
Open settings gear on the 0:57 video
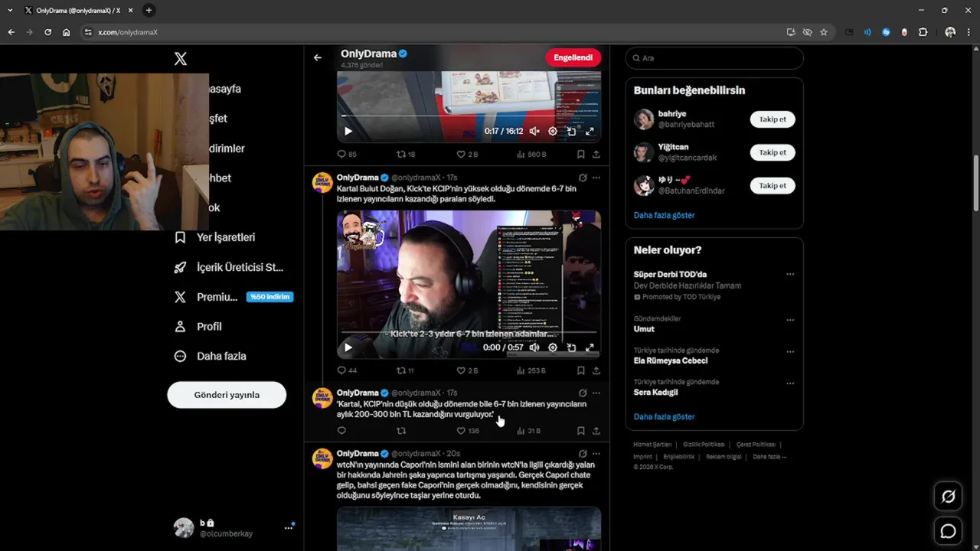coord(553,347)
